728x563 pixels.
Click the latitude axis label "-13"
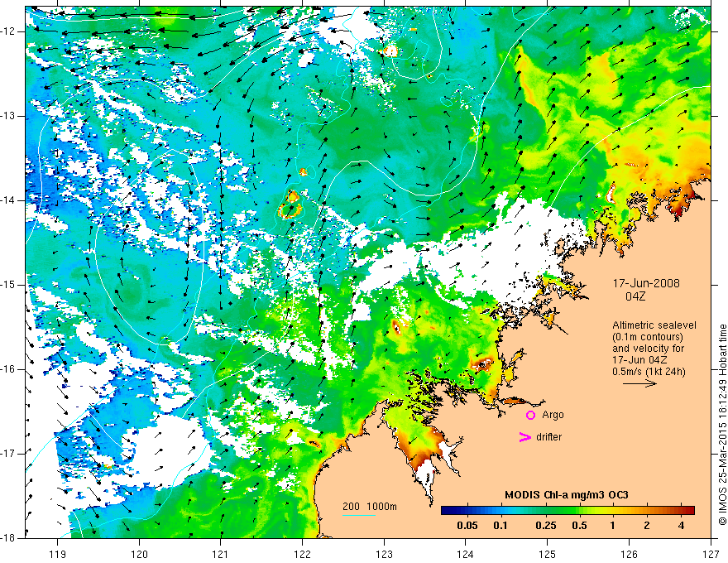pyautogui.click(x=9, y=116)
